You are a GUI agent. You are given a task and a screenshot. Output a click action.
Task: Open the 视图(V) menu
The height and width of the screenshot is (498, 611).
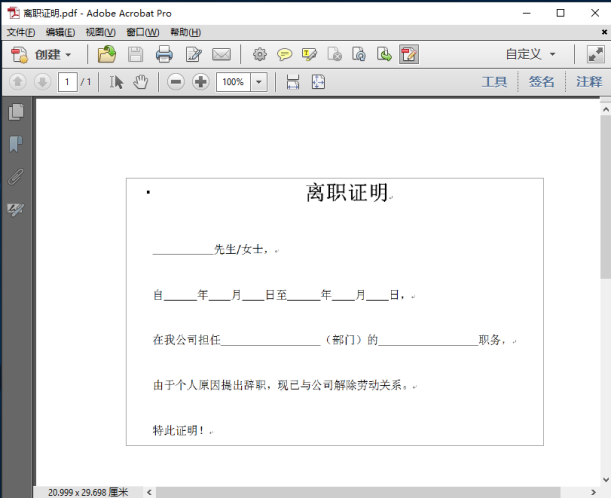pos(101,32)
